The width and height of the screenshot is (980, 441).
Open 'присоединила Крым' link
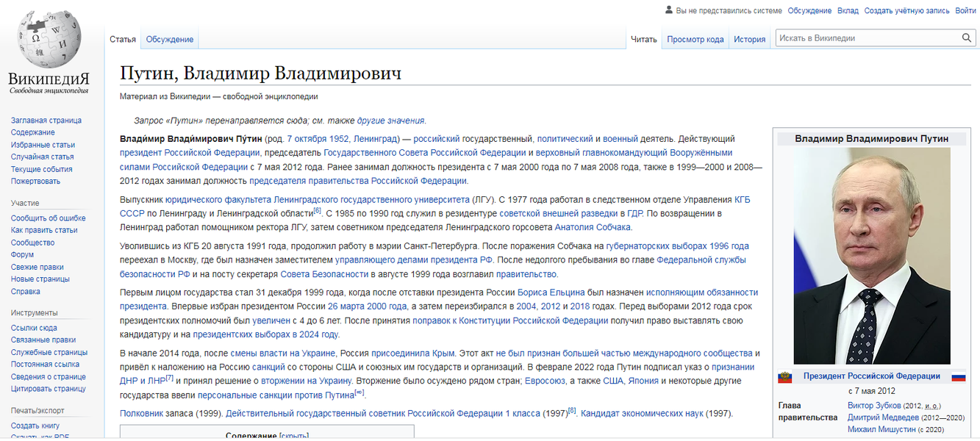tap(414, 354)
